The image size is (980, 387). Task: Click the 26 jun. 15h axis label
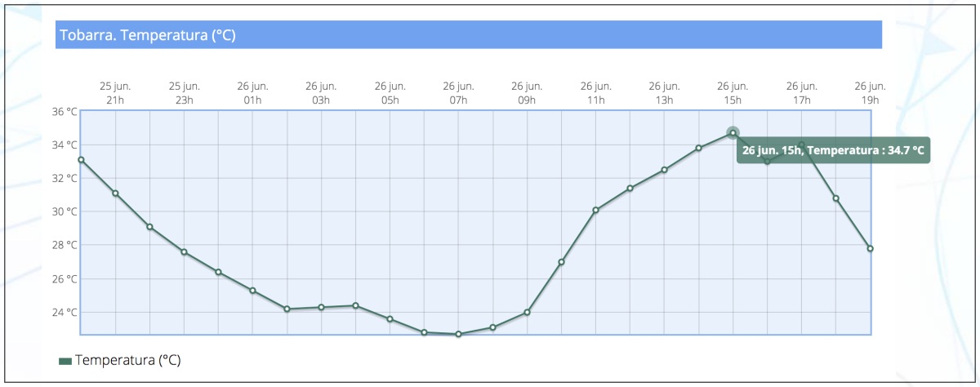point(733,93)
